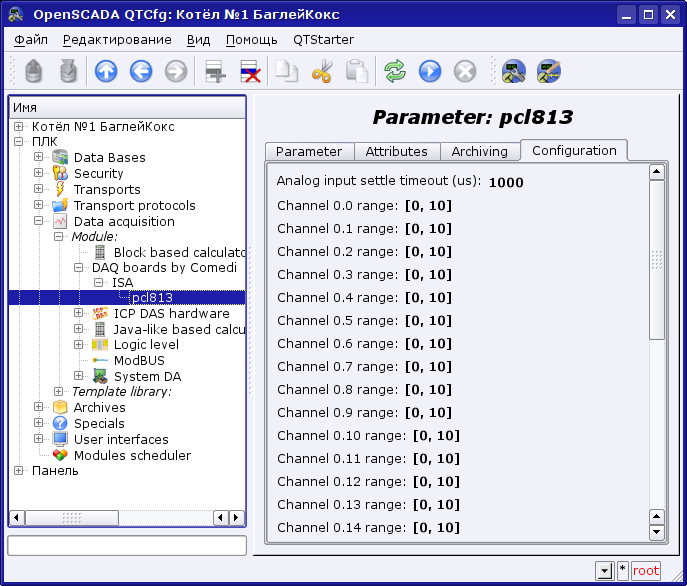Expand the Data Bases tree node
This screenshot has width=687, height=586.
(x=38, y=157)
